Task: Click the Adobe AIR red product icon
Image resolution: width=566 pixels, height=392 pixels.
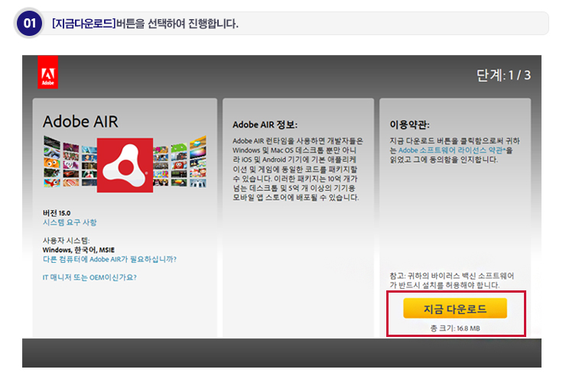Action: pos(125,165)
